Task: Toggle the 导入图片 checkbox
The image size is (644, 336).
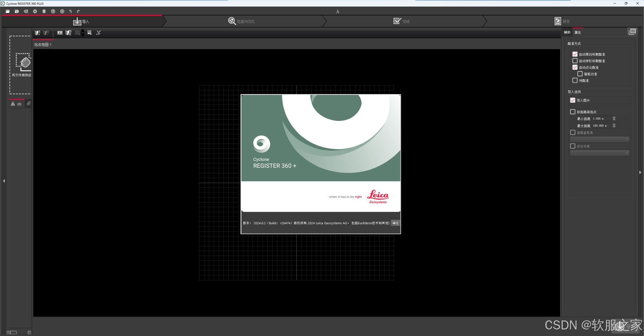Action: click(573, 100)
